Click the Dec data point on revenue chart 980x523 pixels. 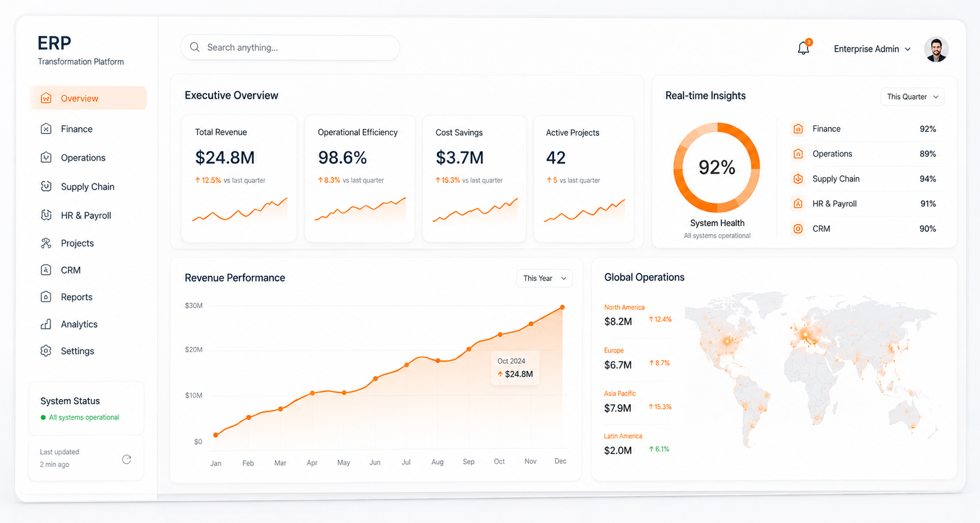[562, 307]
